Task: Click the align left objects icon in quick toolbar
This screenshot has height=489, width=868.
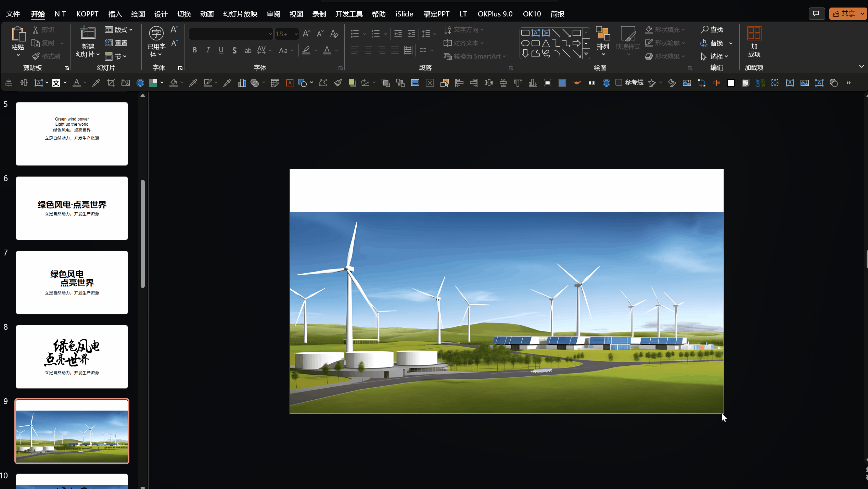Action: [x=459, y=83]
